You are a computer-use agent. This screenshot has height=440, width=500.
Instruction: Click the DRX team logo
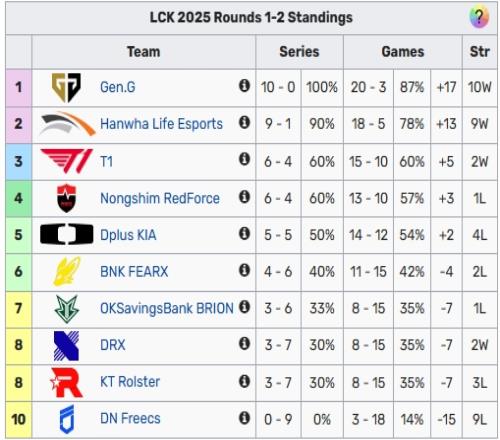[x=66, y=346]
